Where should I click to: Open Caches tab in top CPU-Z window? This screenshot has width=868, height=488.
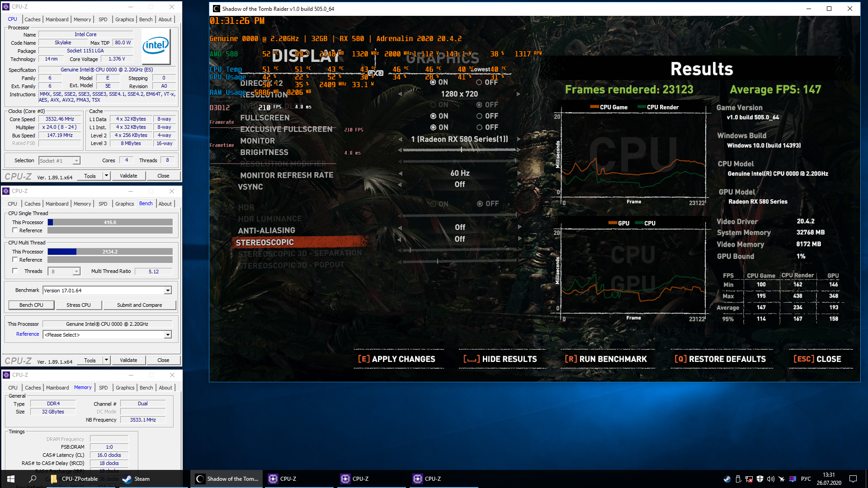click(33, 19)
